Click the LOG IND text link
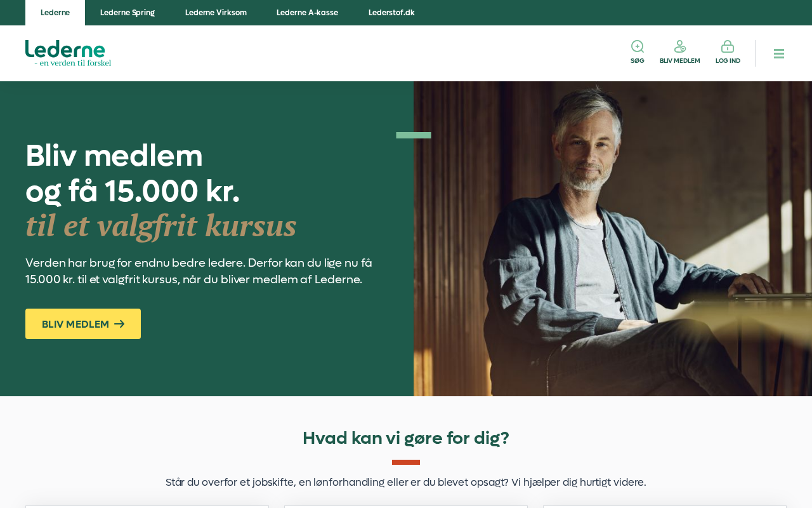This screenshot has height=508, width=812. point(728,61)
